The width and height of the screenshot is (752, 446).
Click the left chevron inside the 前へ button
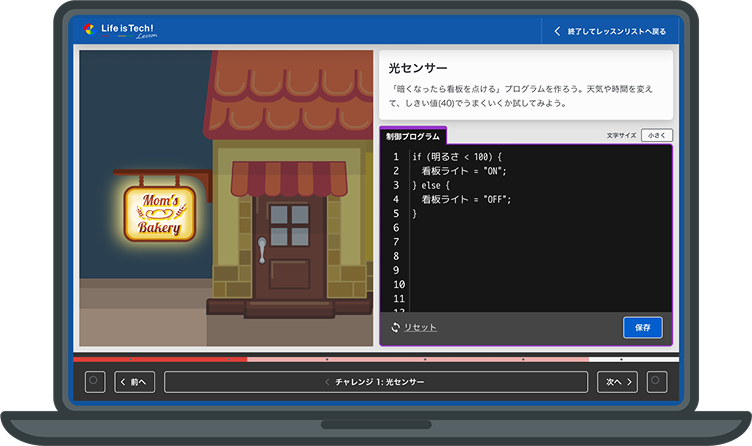pyautogui.click(x=124, y=381)
